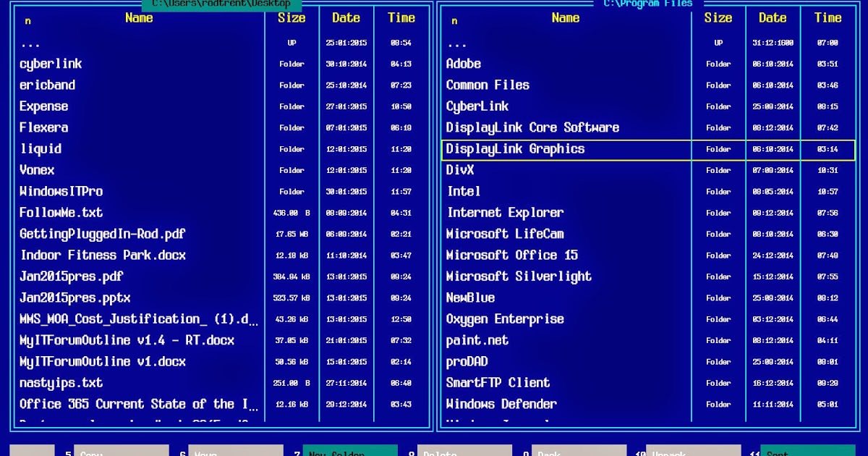Click the Time column header in right pane

pos(827,18)
